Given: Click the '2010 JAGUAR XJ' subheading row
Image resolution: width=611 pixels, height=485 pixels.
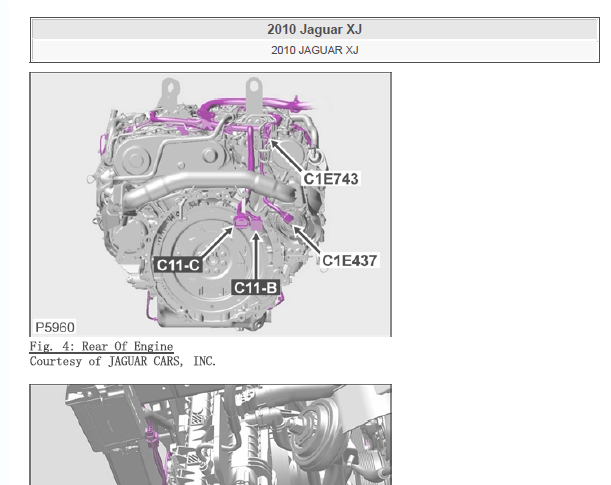Looking at the screenshot, I should pos(314,50).
